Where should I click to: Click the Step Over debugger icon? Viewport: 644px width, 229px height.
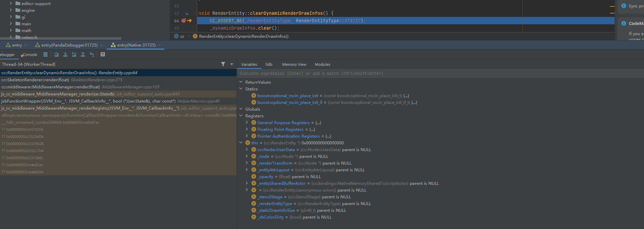[56, 54]
